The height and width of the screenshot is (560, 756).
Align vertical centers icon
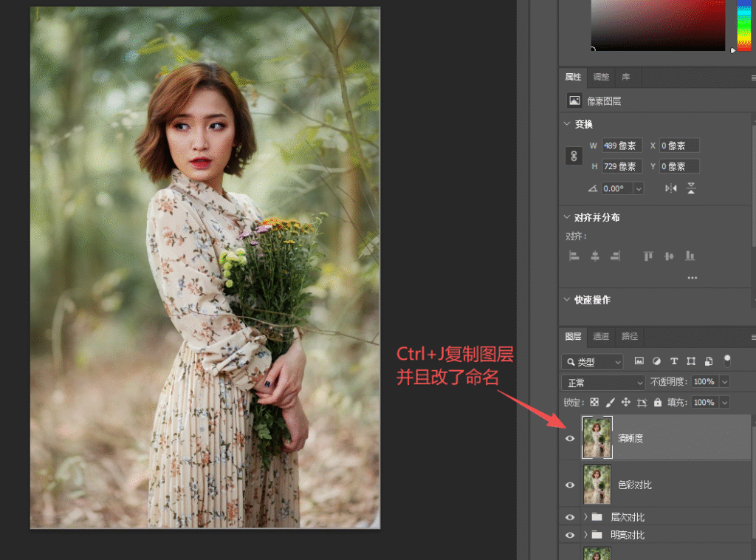[669, 256]
